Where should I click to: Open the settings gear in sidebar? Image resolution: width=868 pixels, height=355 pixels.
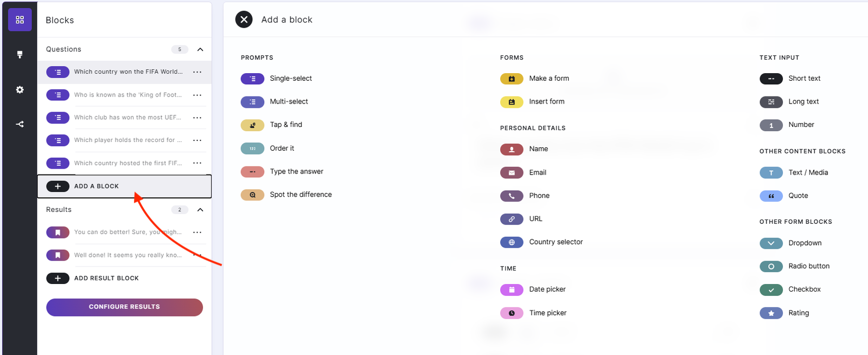tap(20, 89)
